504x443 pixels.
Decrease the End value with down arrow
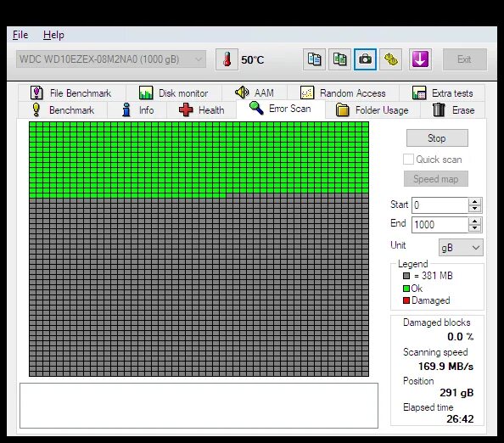click(475, 228)
